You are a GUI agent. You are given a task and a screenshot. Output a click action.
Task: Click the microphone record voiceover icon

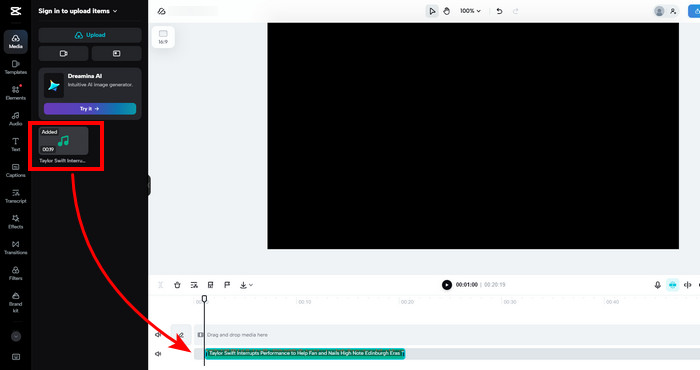click(x=658, y=285)
